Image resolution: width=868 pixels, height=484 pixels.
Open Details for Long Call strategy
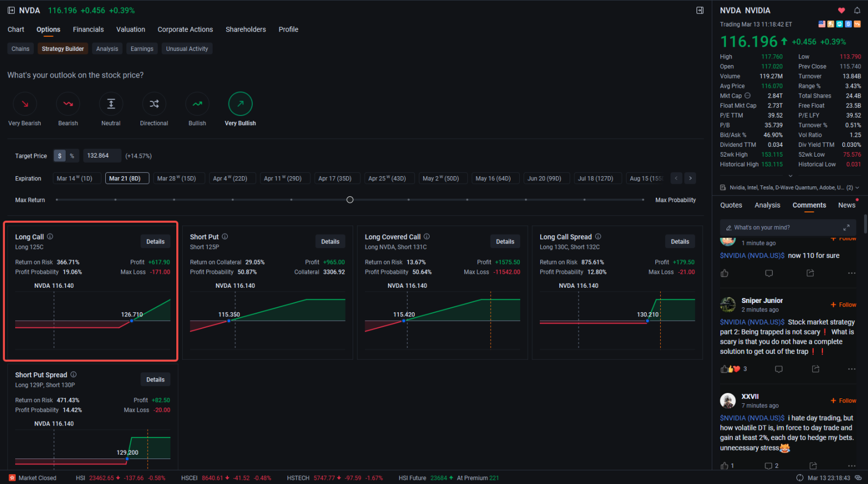[x=155, y=242]
